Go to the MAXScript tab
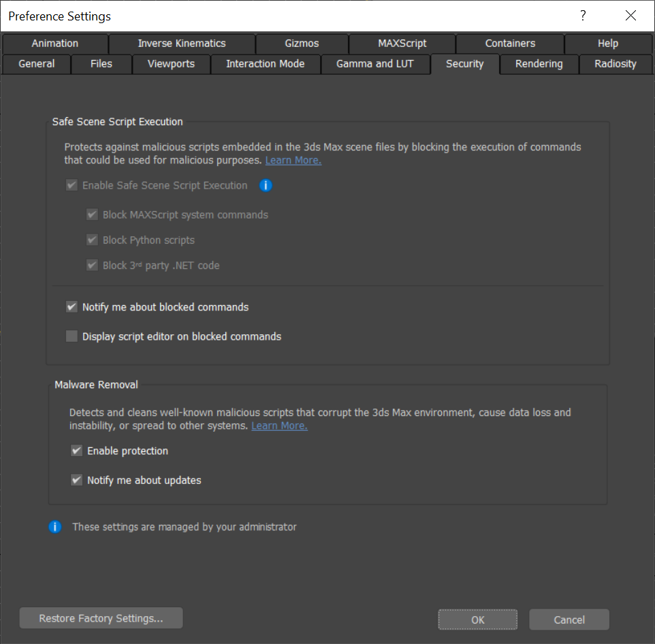 tap(402, 44)
